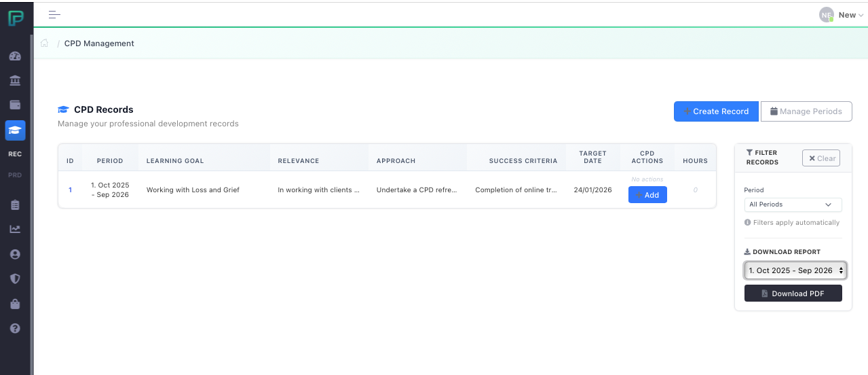Image resolution: width=868 pixels, height=375 pixels.
Task: Select the graduation cap CPD sidebar icon
Action: (15, 130)
